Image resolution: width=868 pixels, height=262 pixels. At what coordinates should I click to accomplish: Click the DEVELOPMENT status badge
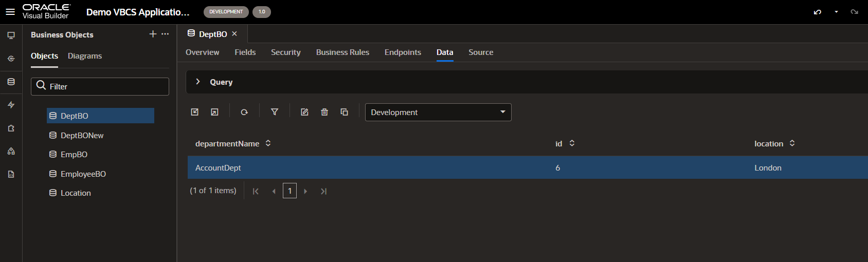coord(226,12)
